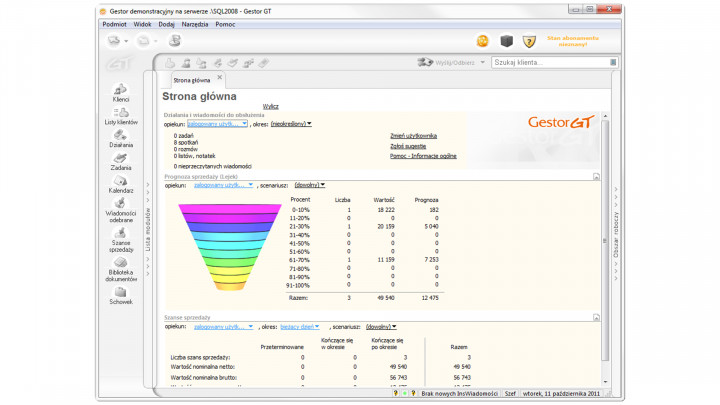The width and height of the screenshot is (720, 405).
Task: Select the Działania sidebar icon
Action: point(121,137)
